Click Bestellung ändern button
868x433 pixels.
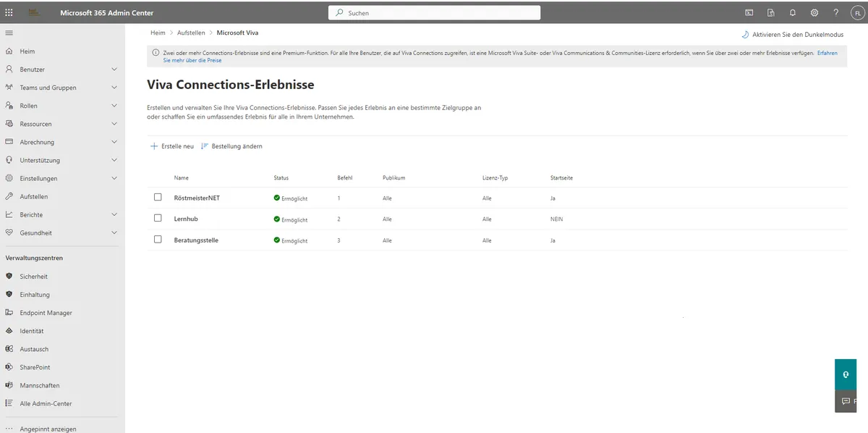[231, 146]
